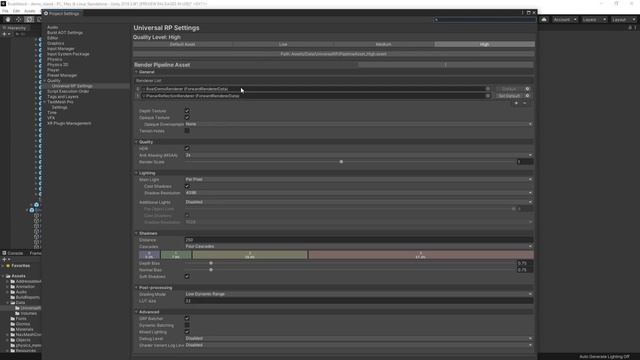Select the Hand tool in Unity toolbar

[8, 20]
